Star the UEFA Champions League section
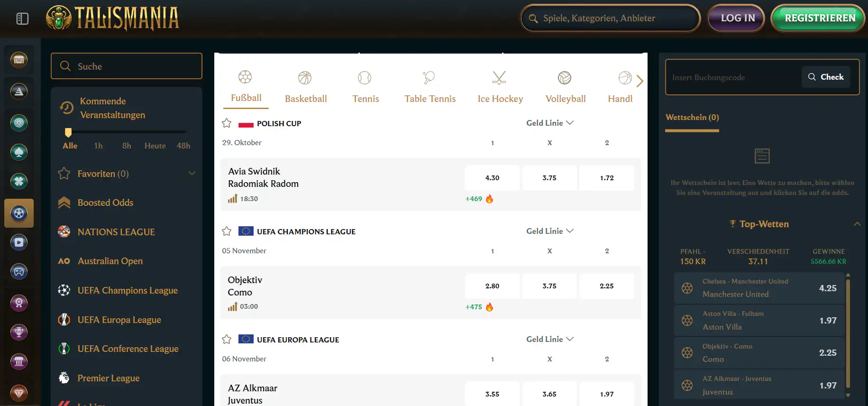 tap(227, 231)
